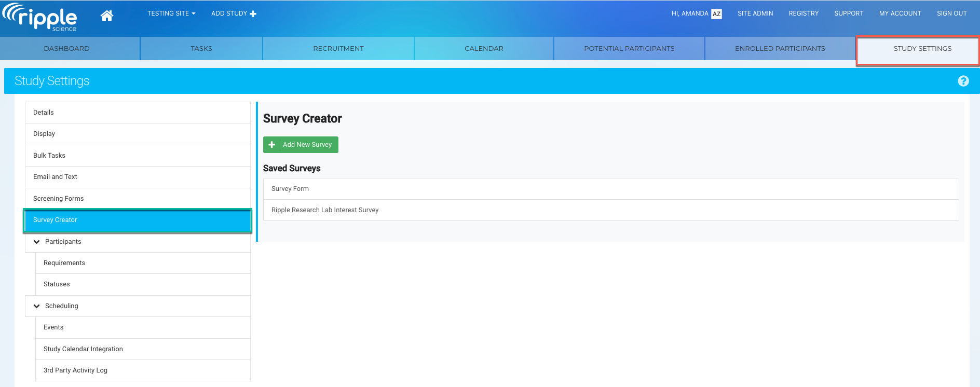Open the Testing Site dropdown
Screen dimensions: 980x387
pyautogui.click(x=171, y=13)
